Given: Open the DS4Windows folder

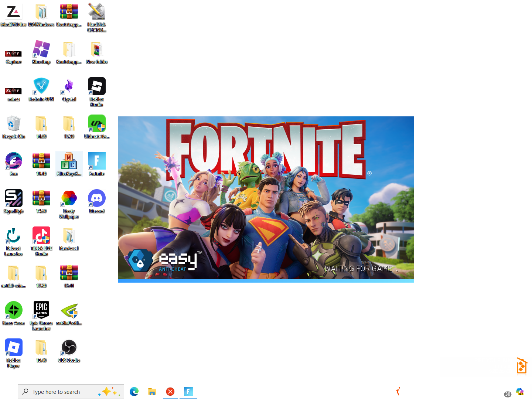Looking at the screenshot, I should point(41,15).
